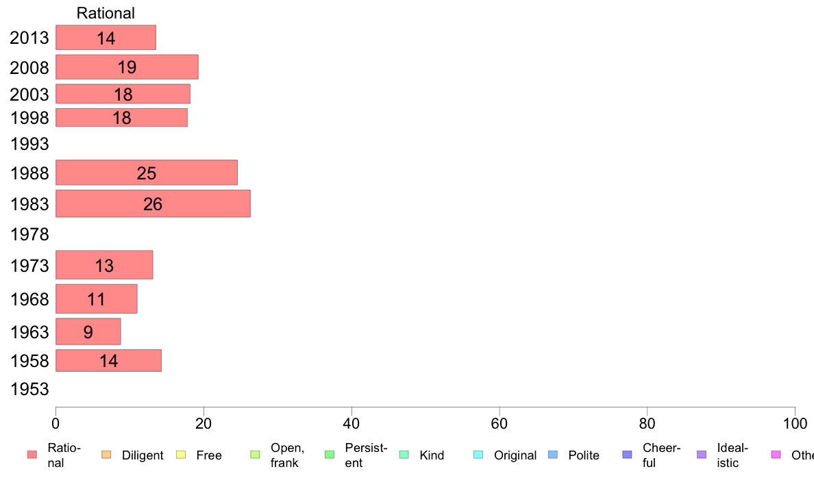Viewport: 814px width, 504px height.
Task: Click the Rational legend color swatch
Action: [32, 455]
